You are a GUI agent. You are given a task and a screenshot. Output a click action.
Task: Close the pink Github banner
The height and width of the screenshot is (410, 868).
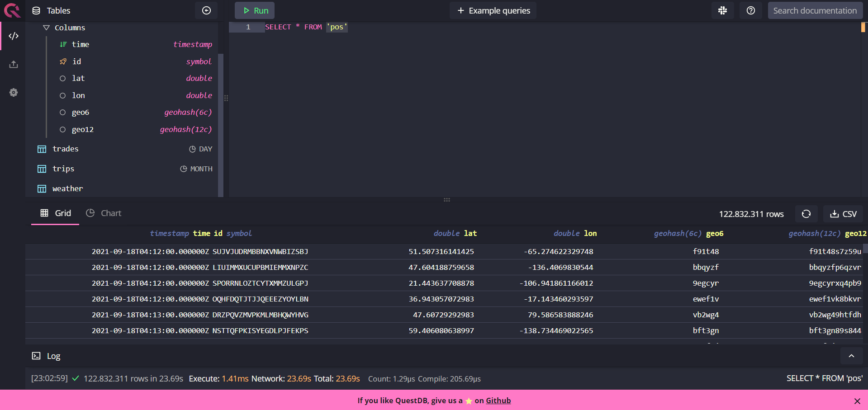point(857,401)
